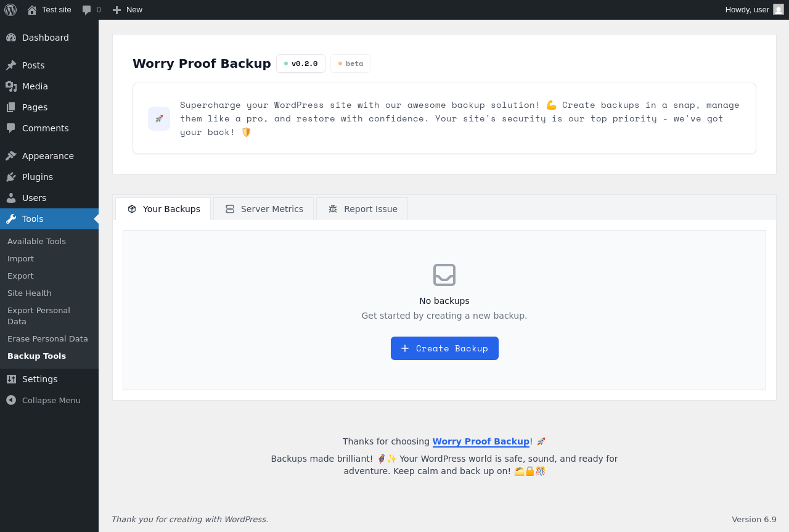Open the New content menu
This screenshot has height=532, width=789.
click(x=127, y=10)
